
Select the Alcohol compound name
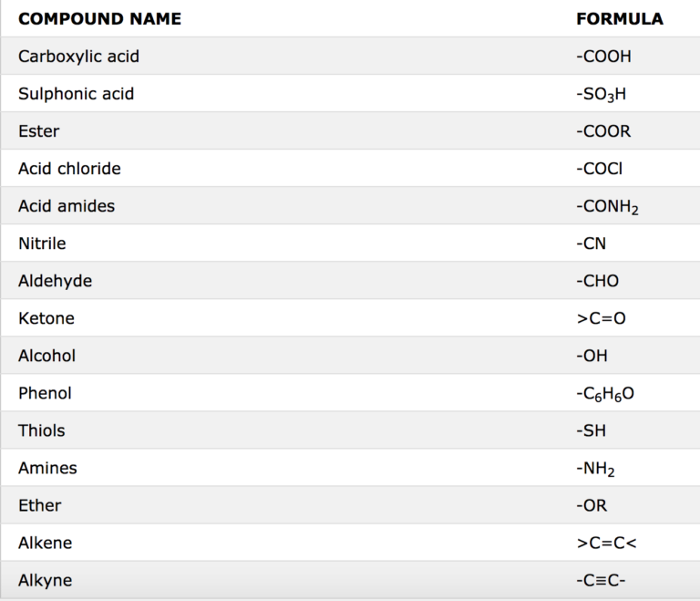point(46,357)
